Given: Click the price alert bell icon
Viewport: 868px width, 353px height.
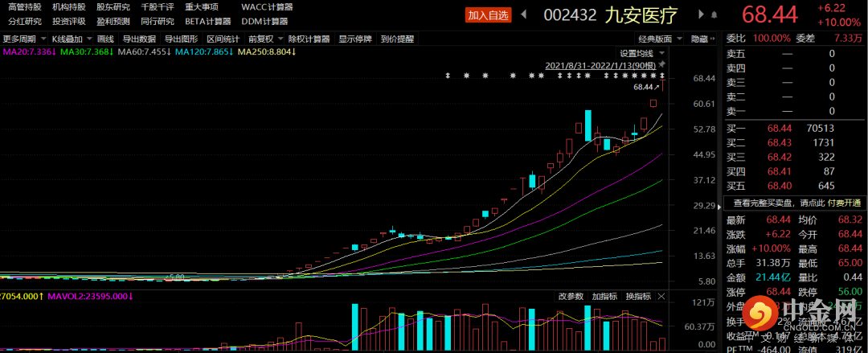Looking at the screenshot, I should 712,14.
